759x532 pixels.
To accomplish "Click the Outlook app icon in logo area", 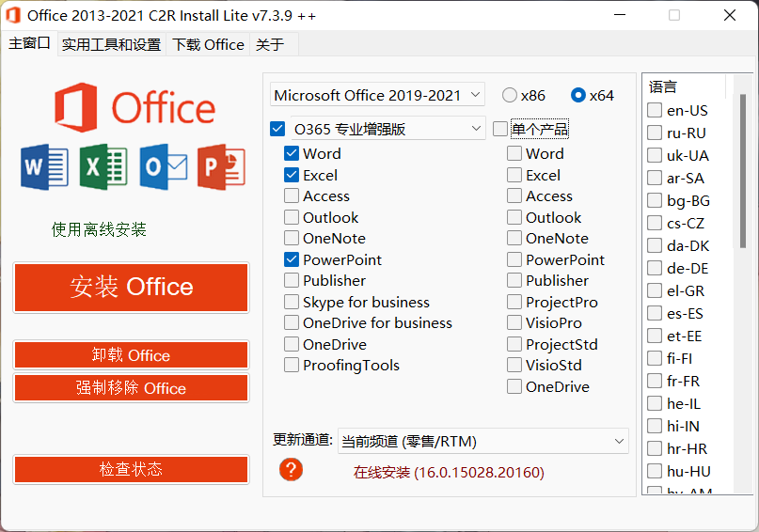I will [164, 167].
